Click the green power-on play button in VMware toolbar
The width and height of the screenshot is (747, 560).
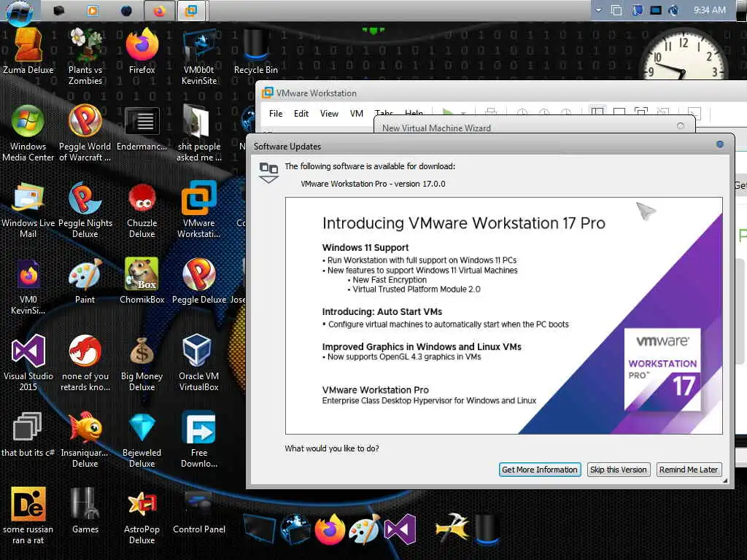(x=447, y=112)
